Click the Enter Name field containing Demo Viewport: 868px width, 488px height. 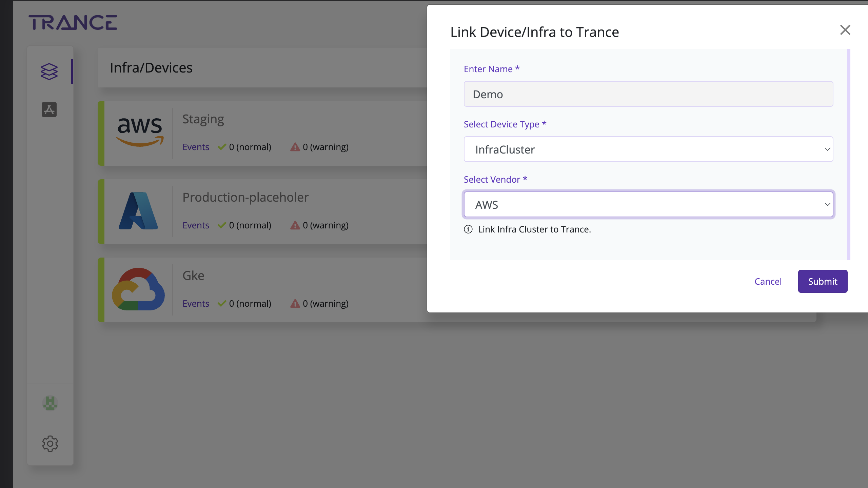[648, 94]
